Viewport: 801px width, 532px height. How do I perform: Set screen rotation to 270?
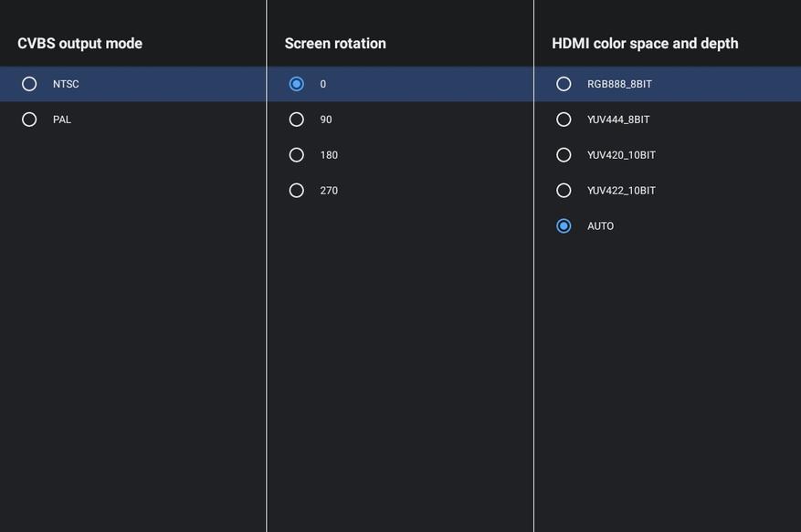(297, 191)
